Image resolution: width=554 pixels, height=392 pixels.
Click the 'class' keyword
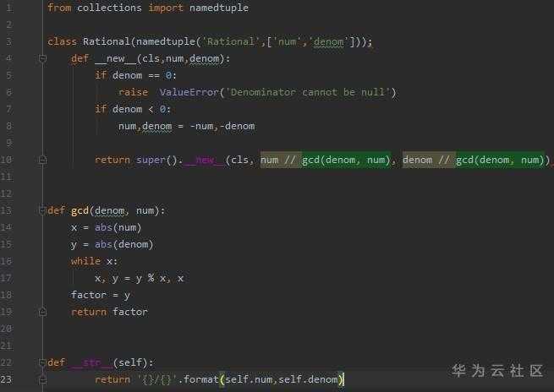point(62,41)
